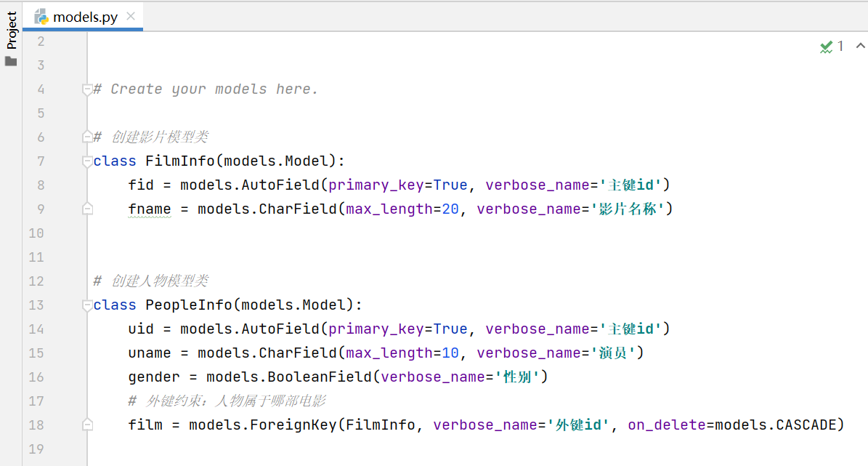Click the Python file icon on models.py tab
The width and height of the screenshot is (868, 466).
pyautogui.click(x=41, y=17)
